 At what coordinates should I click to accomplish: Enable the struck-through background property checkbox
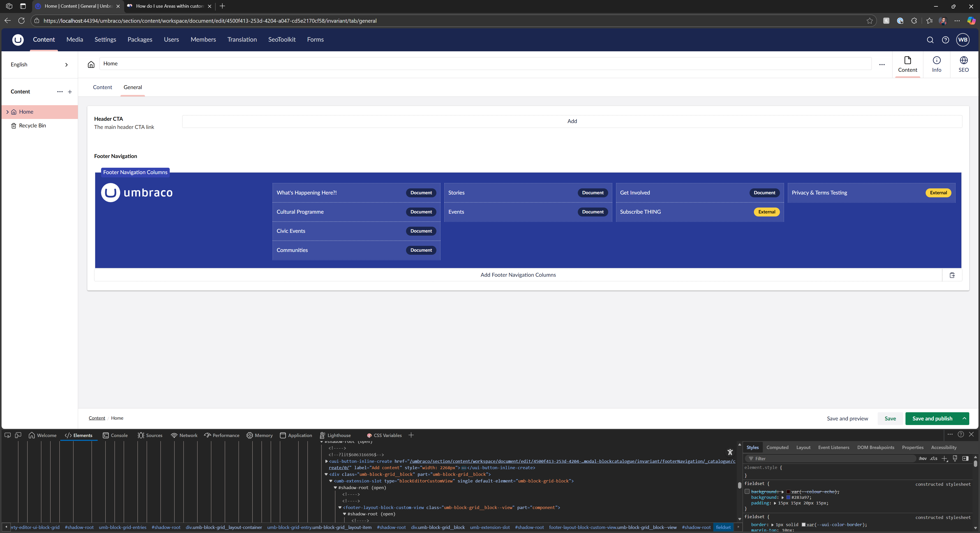coord(747,492)
